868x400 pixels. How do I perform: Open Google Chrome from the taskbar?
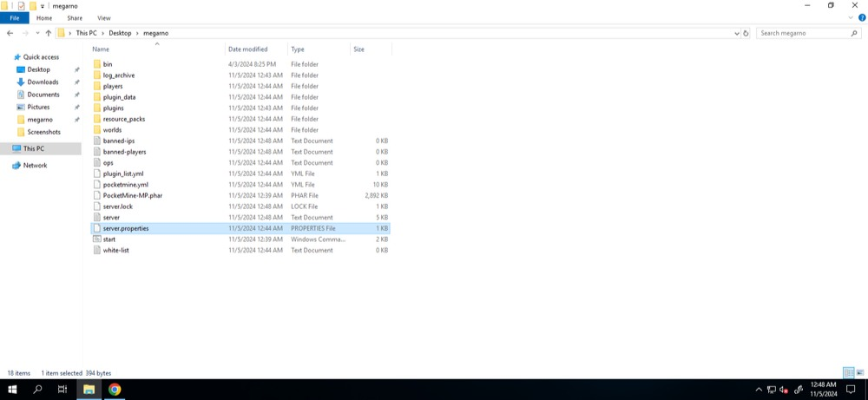point(115,390)
